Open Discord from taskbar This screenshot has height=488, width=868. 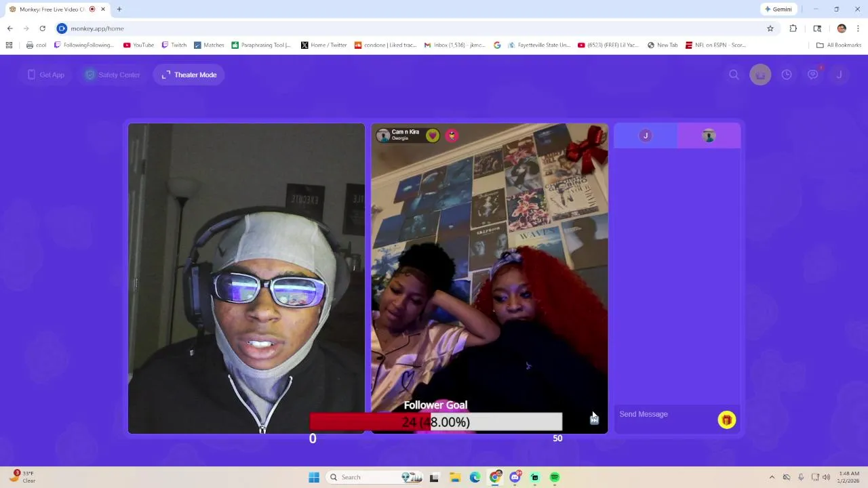coord(515,477)
